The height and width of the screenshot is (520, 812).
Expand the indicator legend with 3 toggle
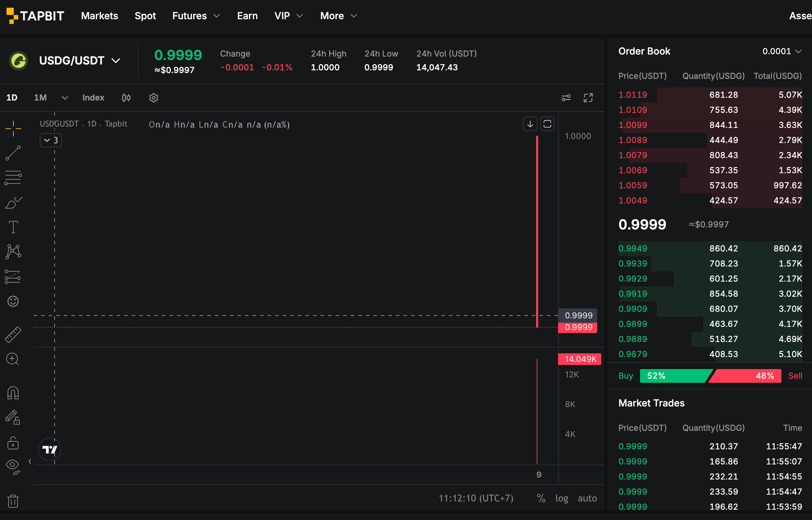51,140
